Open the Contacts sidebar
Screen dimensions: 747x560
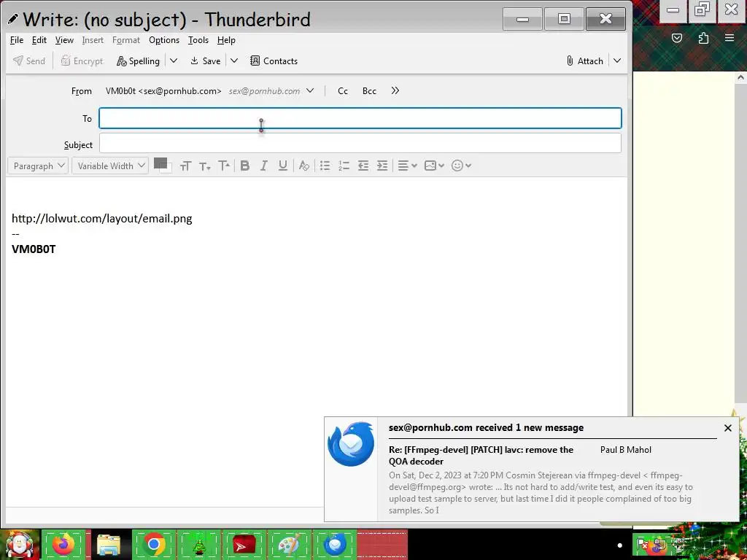pos(274,61)
